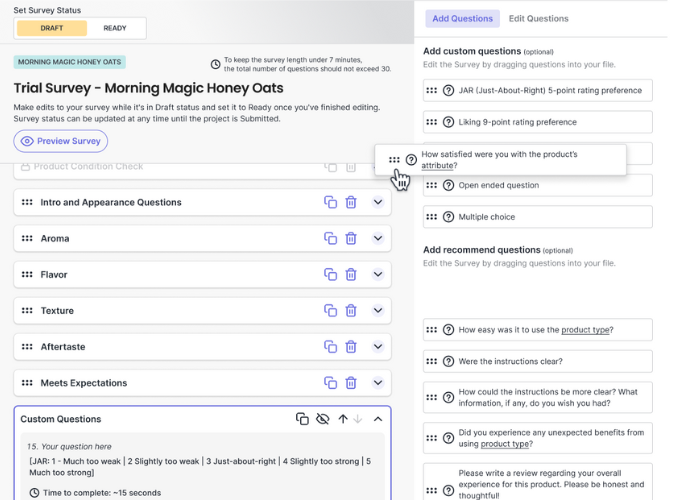Image resolution: width=690 pixels, height=500 pixels.
Task: Expand the Texture section chevron
Action: coord(378,311)
